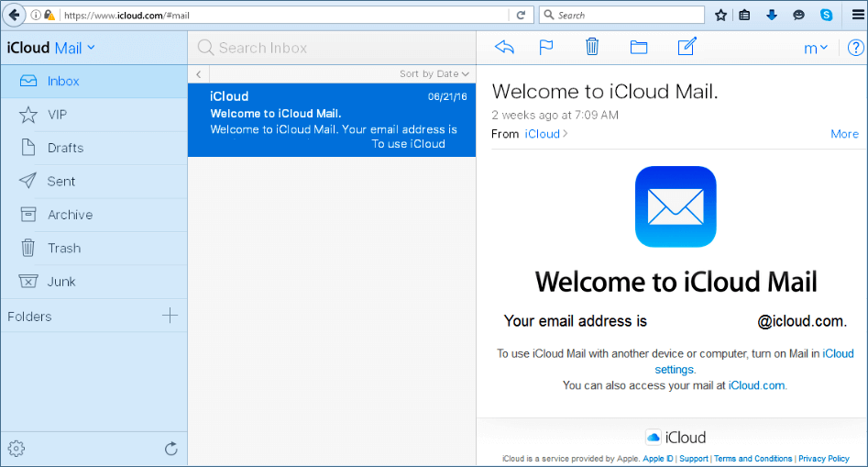Open the Drafts mailbox

pyautogui.click(x=94, y=148)
